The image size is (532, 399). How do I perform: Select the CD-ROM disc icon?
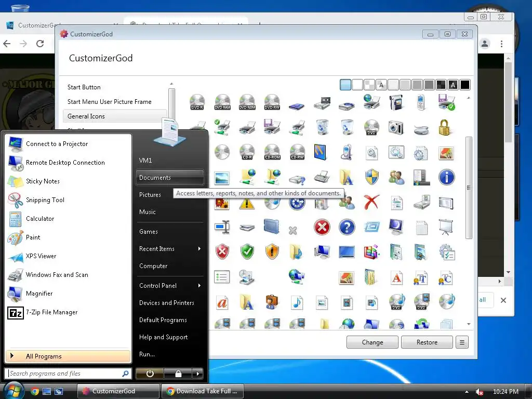click(x=272, y=152)
